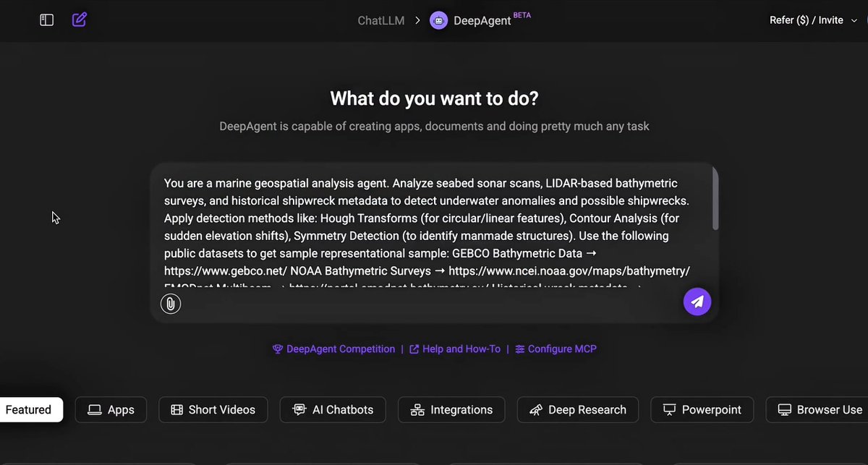Attach a file with paperclip icon
Screen dimensions: 868x465
pos(170,304)
